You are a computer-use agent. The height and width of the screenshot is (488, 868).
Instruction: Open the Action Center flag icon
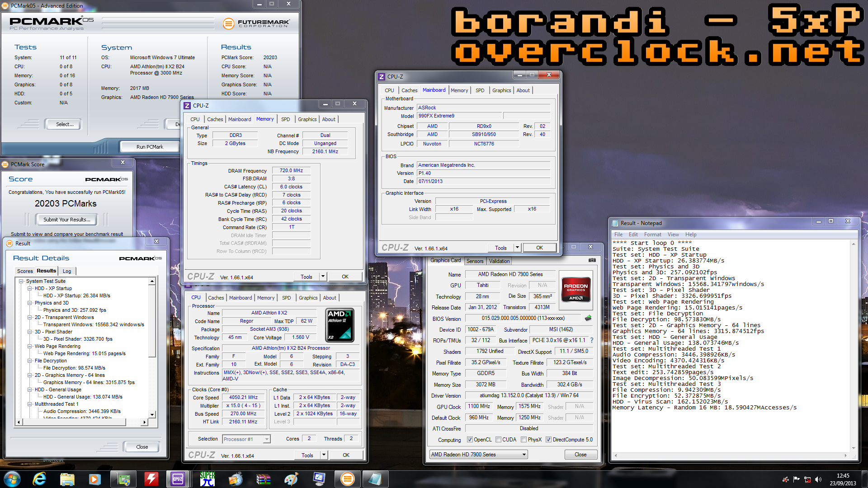click(796, 479)
